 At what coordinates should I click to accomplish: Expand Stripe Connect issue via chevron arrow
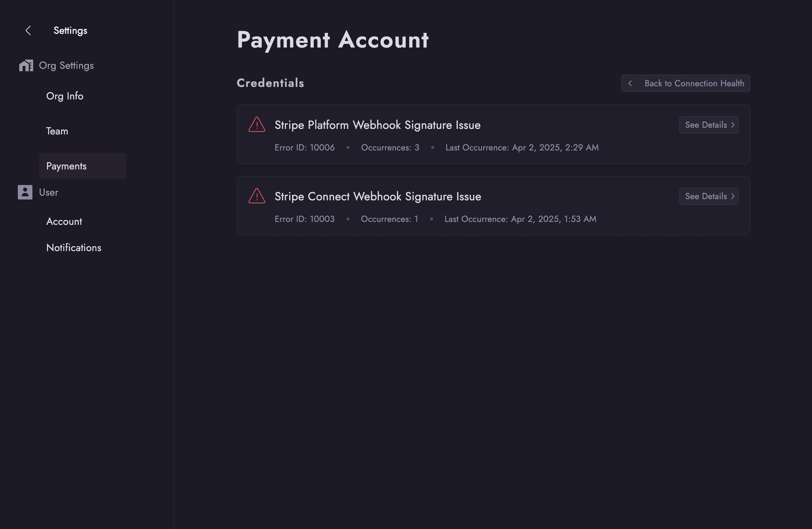click(733, 197)
